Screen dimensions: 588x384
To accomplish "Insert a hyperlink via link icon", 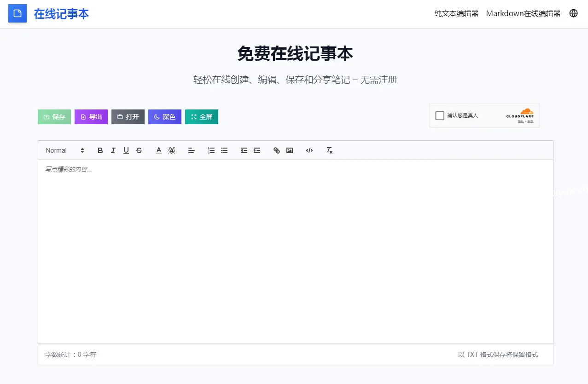I will click(x=277, y=150).
